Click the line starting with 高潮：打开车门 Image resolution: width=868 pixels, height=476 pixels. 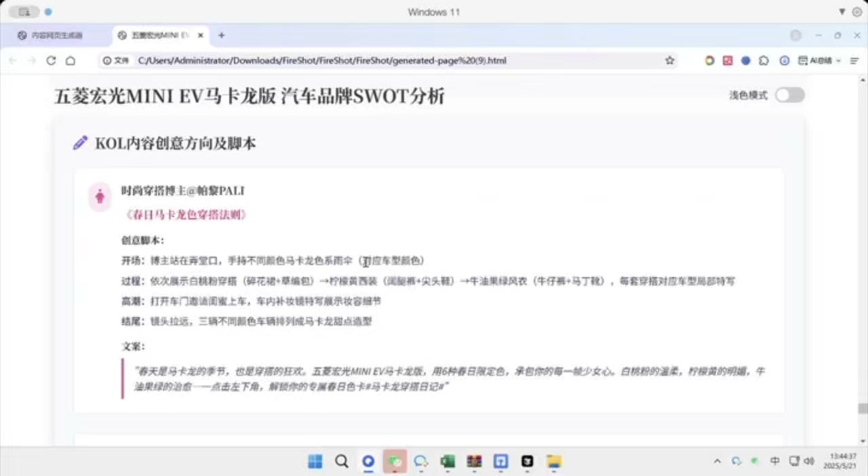[x=252, y=301]
